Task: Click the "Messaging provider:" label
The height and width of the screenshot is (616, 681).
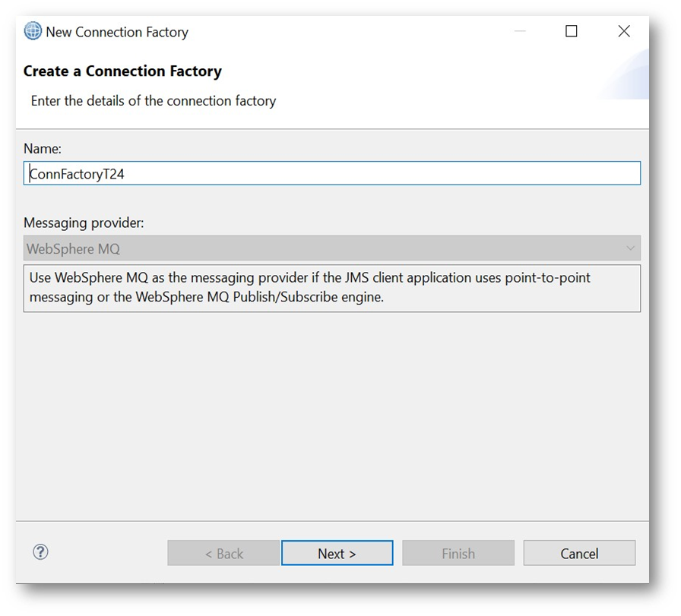Action: tap(84, 223)
